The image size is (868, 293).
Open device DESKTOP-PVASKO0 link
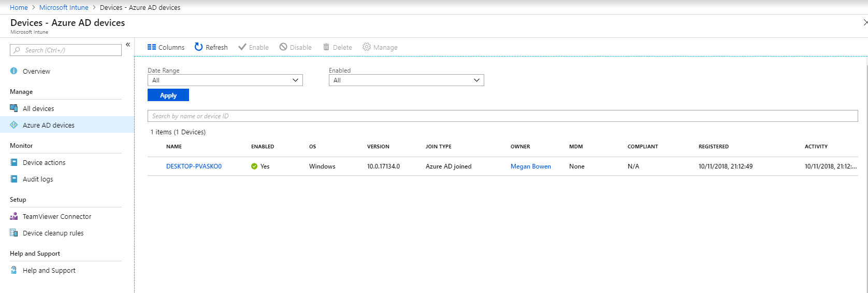[x=194, y=166]
